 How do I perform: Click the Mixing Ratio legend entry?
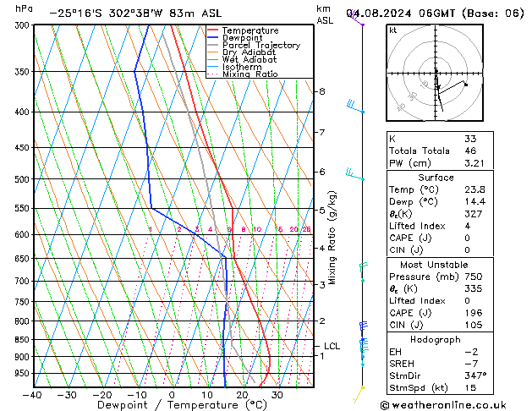(242, 74)
